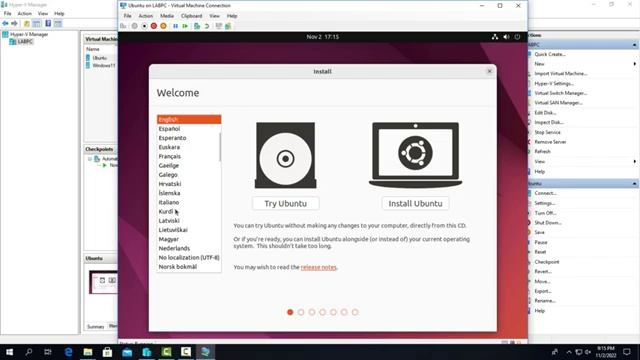
Task: Collapse the Ubuntu actions section
Action: point(634,184)
